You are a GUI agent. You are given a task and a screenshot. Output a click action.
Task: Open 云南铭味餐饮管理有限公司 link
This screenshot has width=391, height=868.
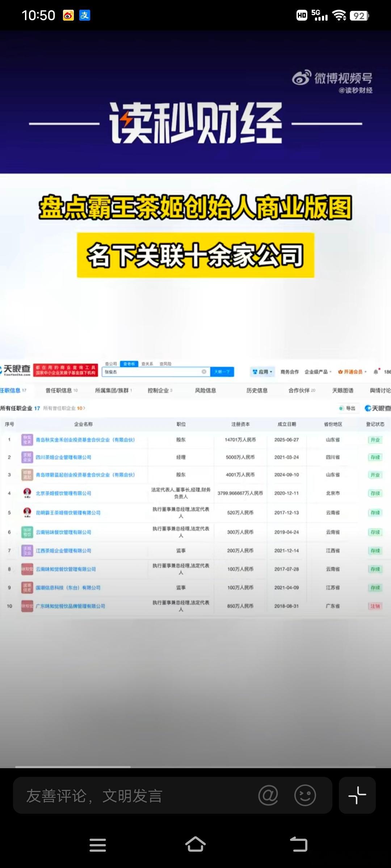(x=63, y=532)
